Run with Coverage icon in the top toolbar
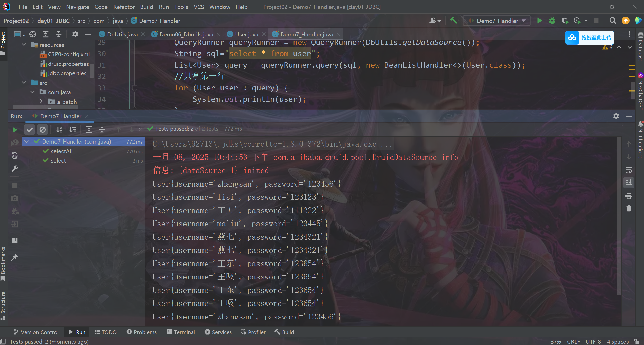 pos(565,21)
